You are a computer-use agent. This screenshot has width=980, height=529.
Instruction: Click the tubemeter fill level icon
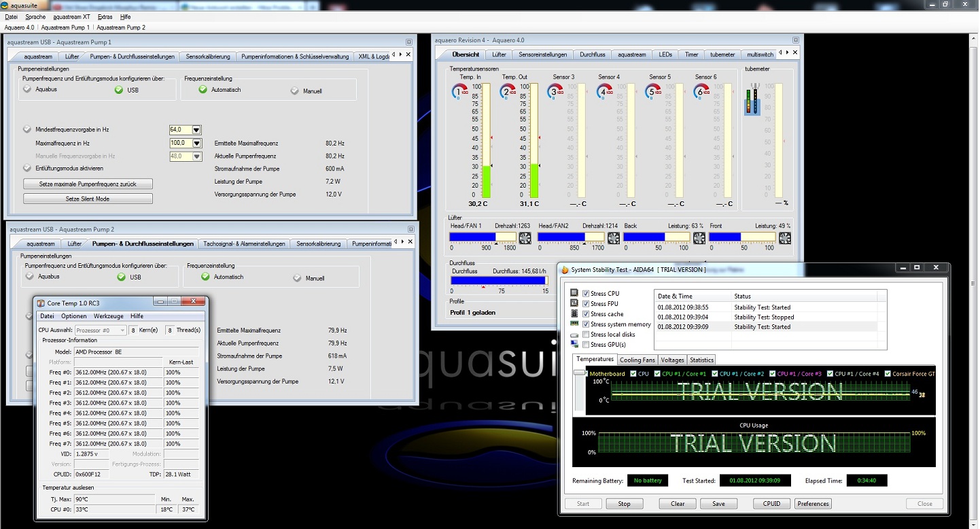(752, 101)
